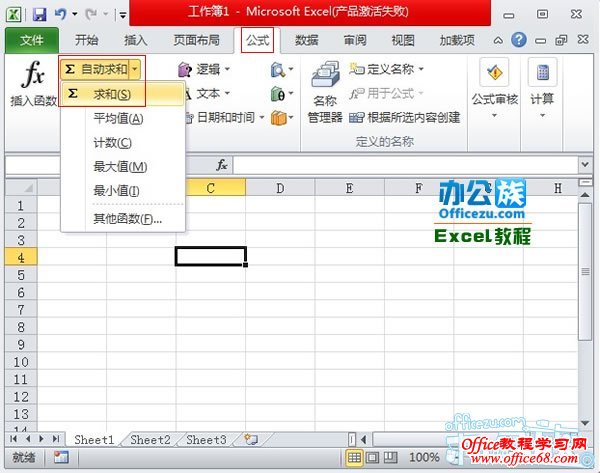Go to first sheet with navigation arrow
The image size is (600, 473).
[x=13, y=439]
